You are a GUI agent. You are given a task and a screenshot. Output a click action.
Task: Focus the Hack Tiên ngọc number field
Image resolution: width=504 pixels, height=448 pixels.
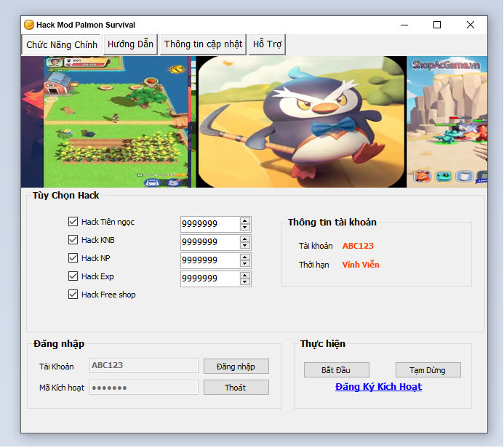[210, 224]
